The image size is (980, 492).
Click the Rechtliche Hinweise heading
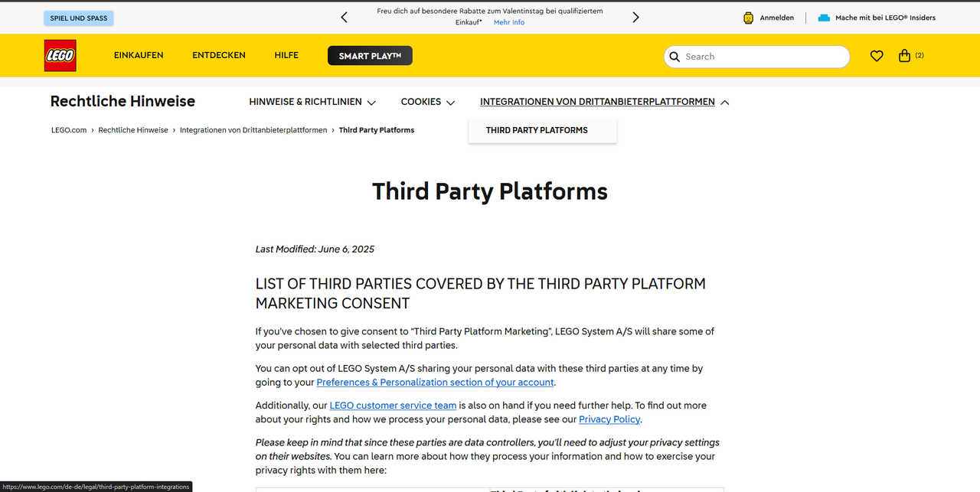click(122, 101)
